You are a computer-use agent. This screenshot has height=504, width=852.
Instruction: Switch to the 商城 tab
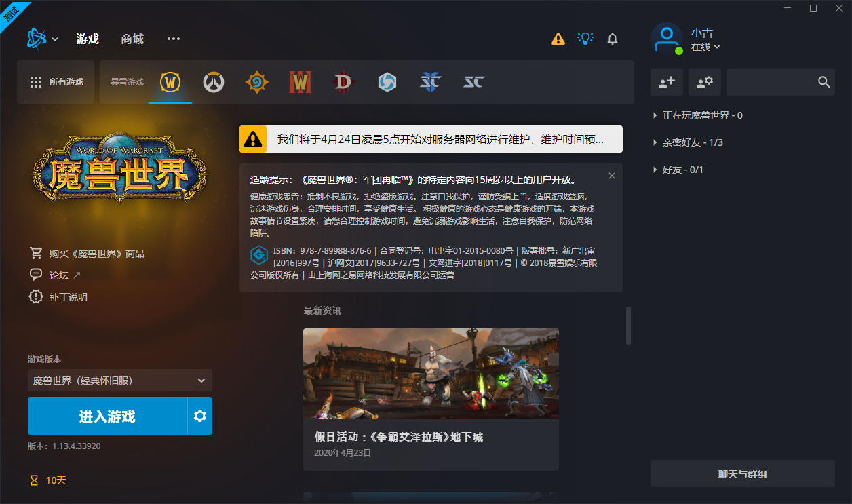[132, 39]
